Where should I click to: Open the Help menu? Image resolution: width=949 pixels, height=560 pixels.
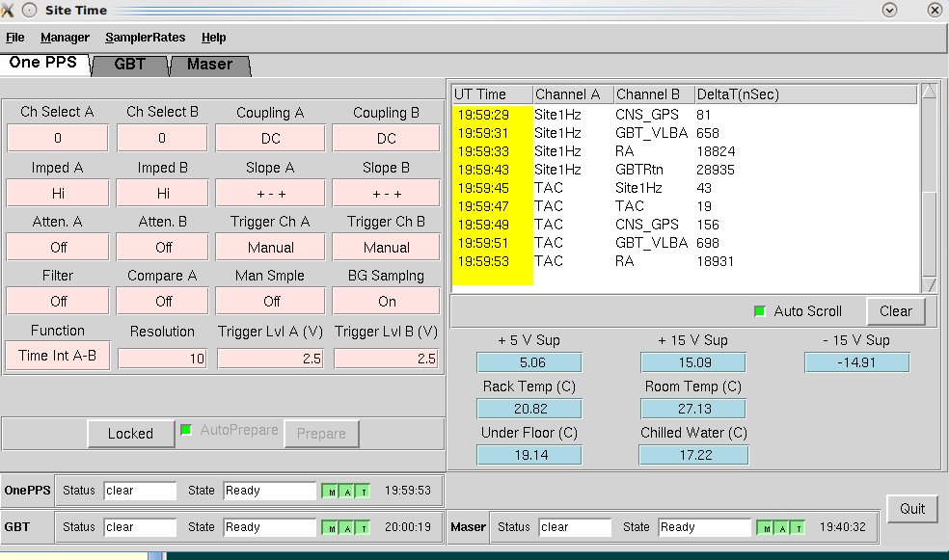pos(214,38)
